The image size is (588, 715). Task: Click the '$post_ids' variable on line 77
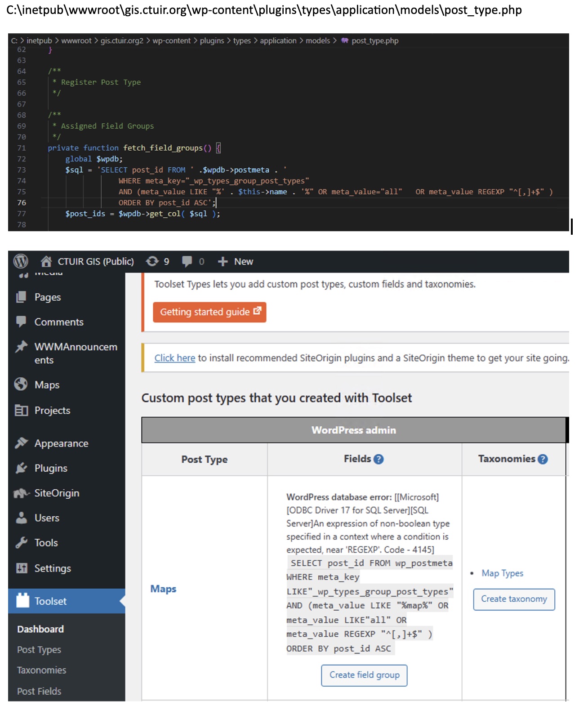pyautogui.click(x=85, y=214)
